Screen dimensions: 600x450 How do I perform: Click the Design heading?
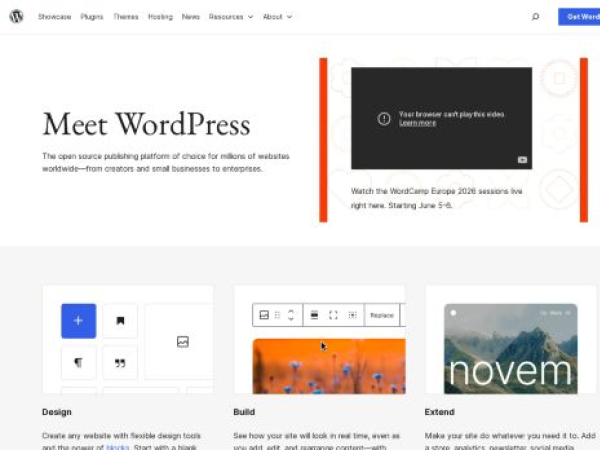[x=57, y=412]
